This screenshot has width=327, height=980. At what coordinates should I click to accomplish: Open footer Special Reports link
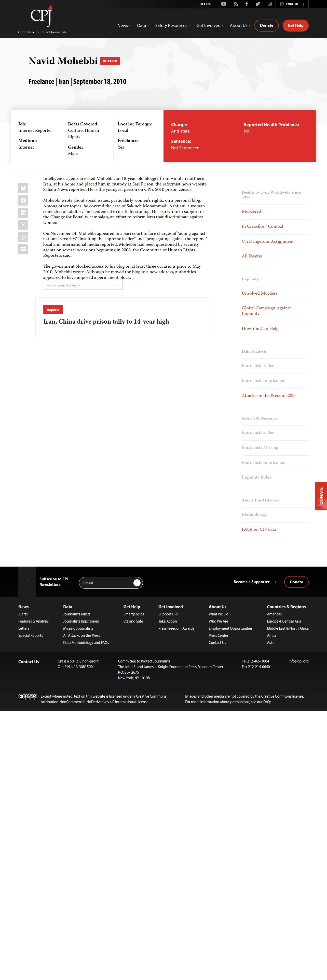[x=31, y=635]
